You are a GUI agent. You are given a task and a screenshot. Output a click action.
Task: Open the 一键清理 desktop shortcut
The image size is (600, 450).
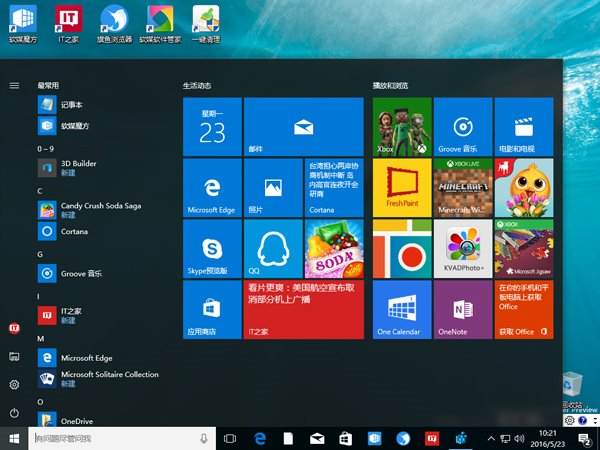206,24
